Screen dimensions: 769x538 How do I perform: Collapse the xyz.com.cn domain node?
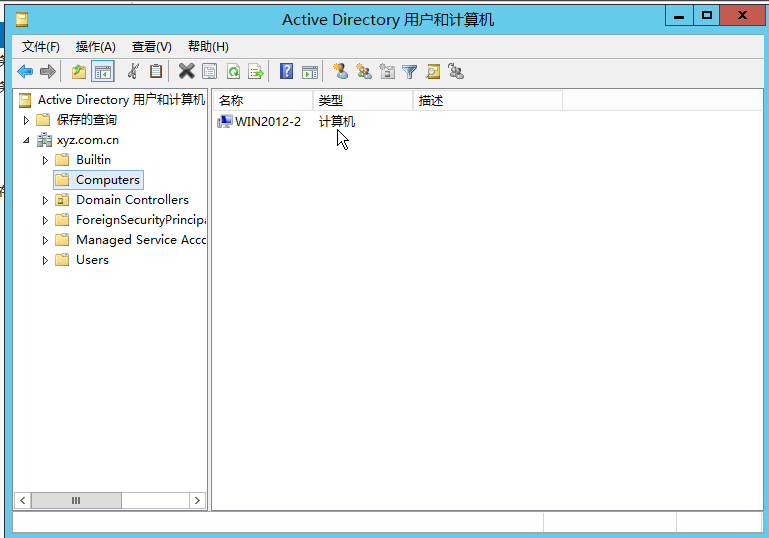tap(26, 140)
